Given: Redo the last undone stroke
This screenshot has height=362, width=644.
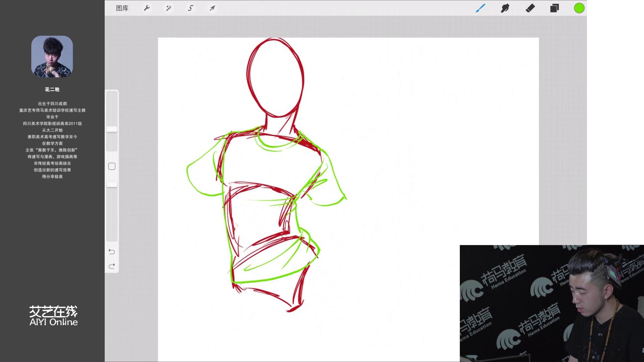Looking at the screenshot, I should (112, 266).
